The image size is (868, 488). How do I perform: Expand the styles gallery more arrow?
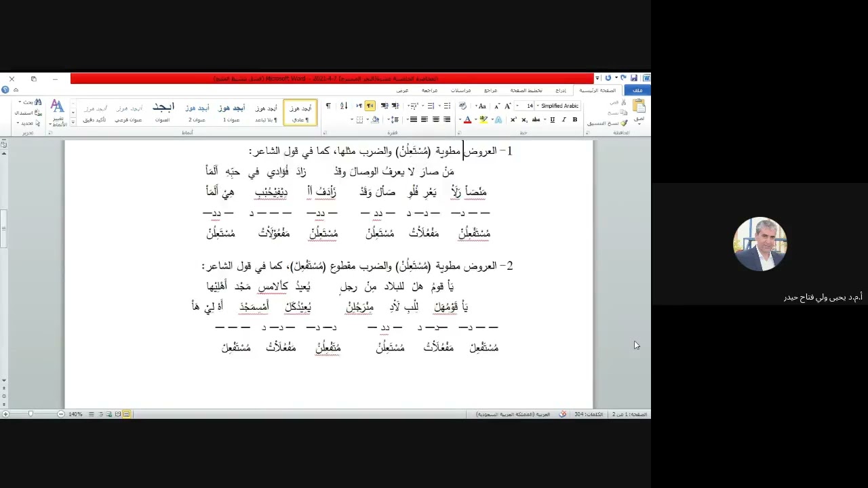click(x=73, y=123)
